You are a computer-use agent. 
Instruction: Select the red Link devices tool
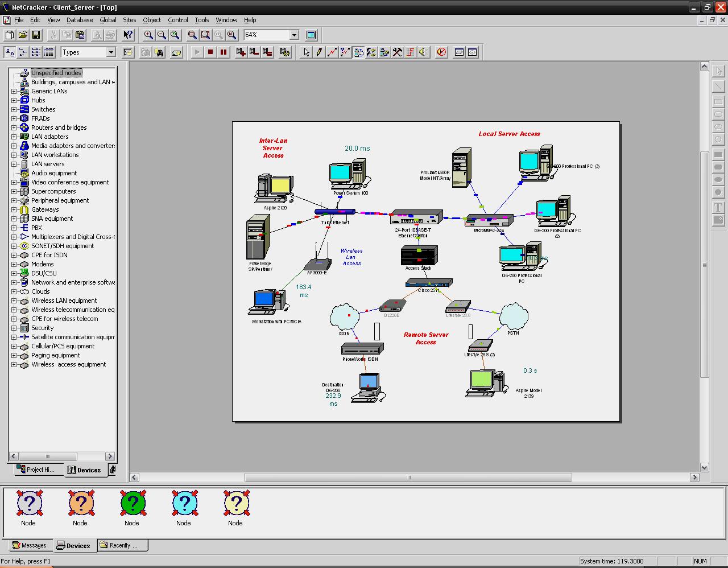click(x=332, y=52)
